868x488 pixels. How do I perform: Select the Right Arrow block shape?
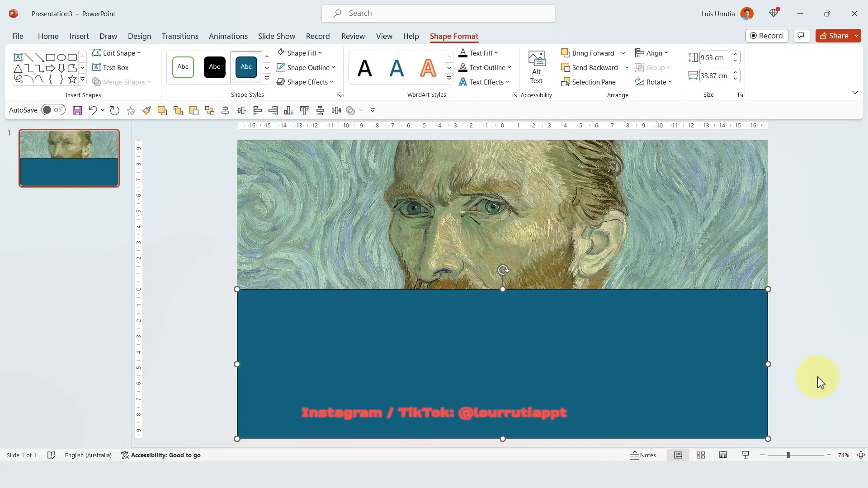coord(51,68)
